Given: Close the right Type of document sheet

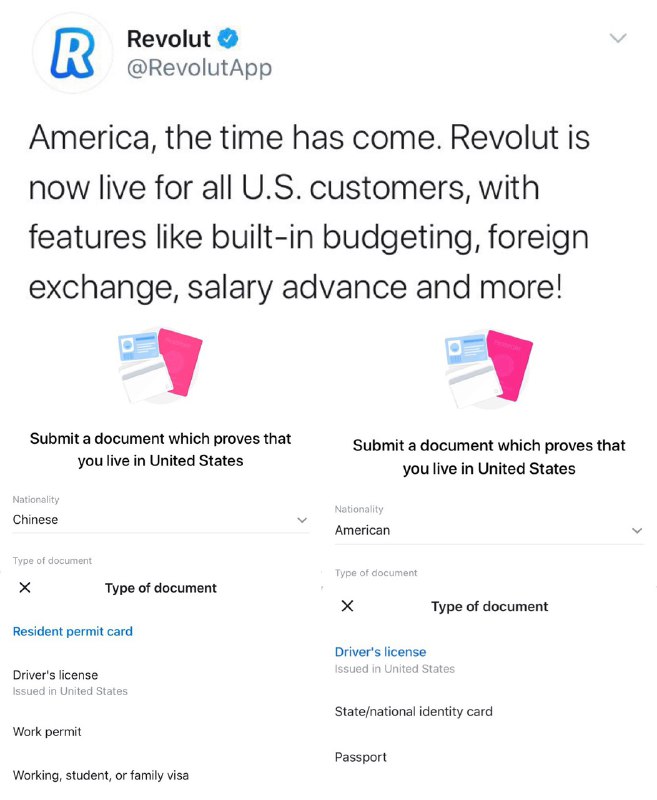Looking at the screenshot, I should pos(347,606).
